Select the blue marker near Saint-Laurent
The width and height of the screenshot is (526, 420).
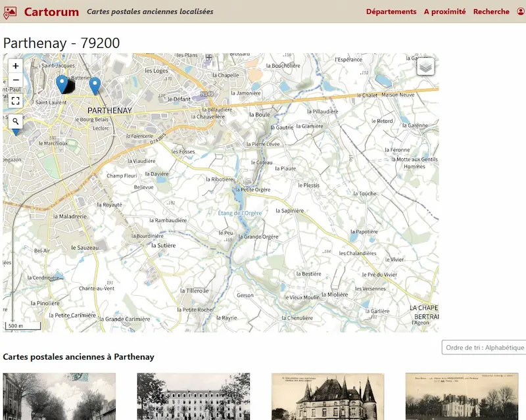(x=61, y=82)
